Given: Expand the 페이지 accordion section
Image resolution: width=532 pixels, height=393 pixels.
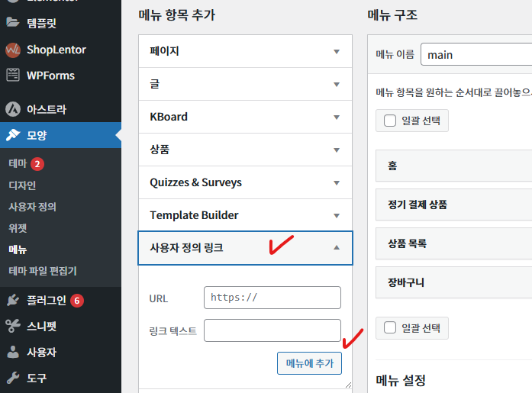Looking at the screenshot, I should coord(245,51).
